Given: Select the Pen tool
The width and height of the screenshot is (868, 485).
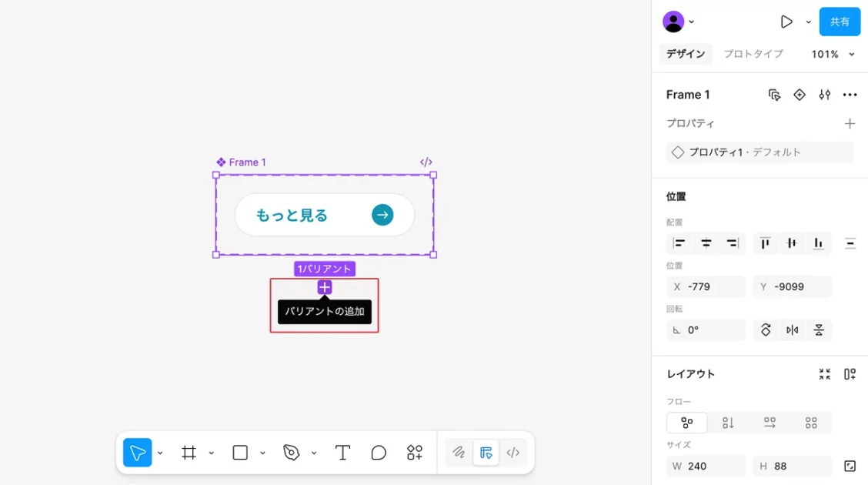Looking at the screenshot, I should pyautogui.click(x=292, y=453).
